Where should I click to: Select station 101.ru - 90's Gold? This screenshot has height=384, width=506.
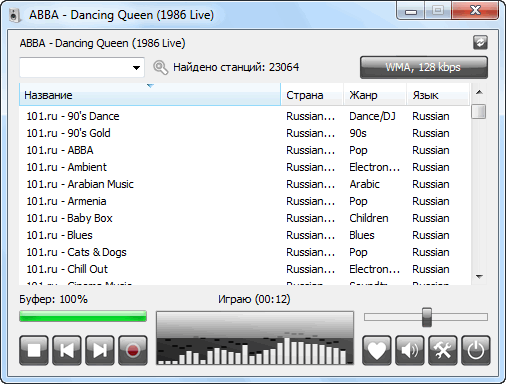click(x=245, y=133)
